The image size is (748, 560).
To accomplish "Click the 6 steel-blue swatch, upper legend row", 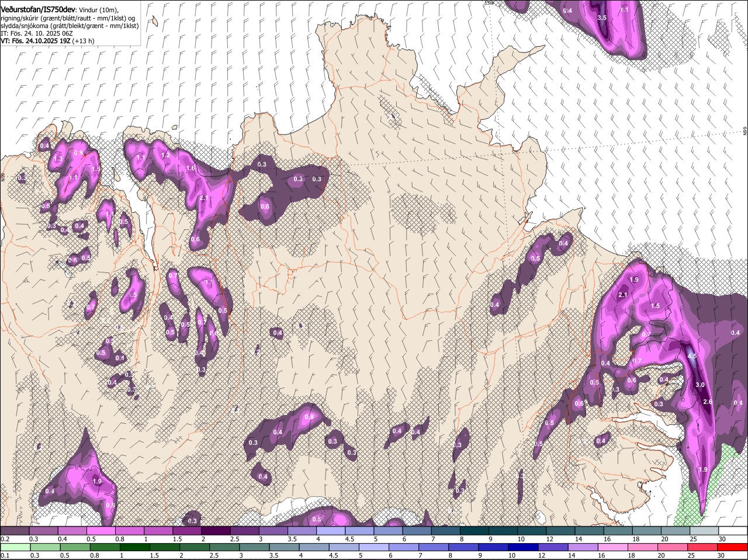I will click(x=417, y=530).
